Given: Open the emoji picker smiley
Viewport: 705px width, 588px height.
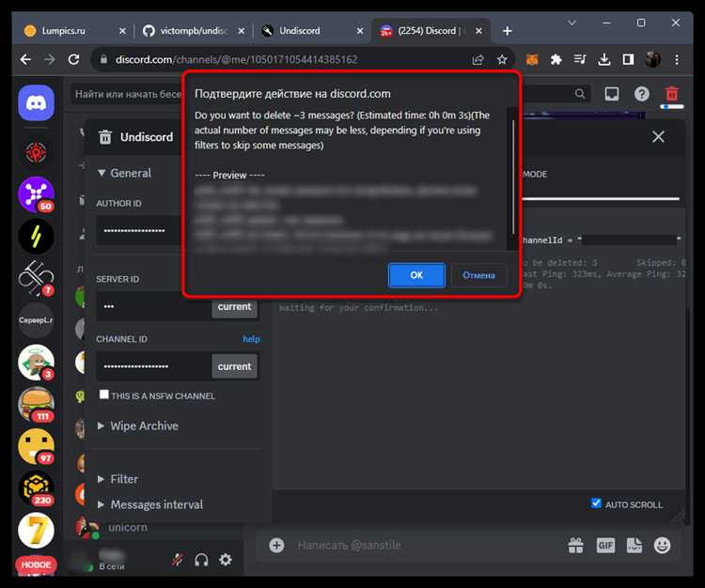Looking at the screenshot, I should (x=663, y=546).
